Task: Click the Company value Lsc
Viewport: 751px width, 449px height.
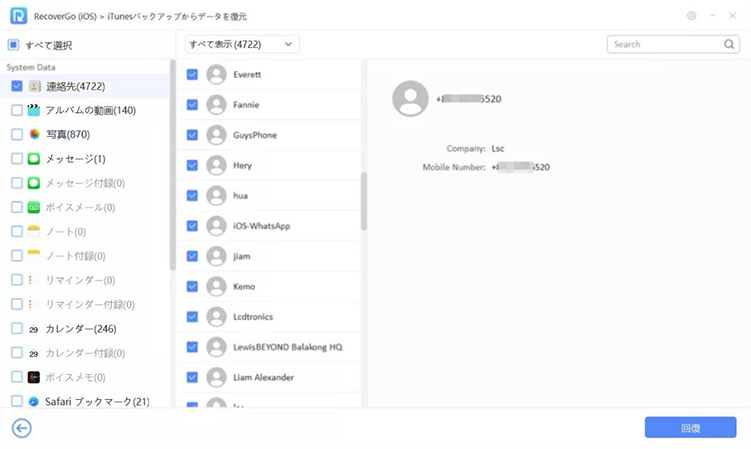Action: click(498, 149)
